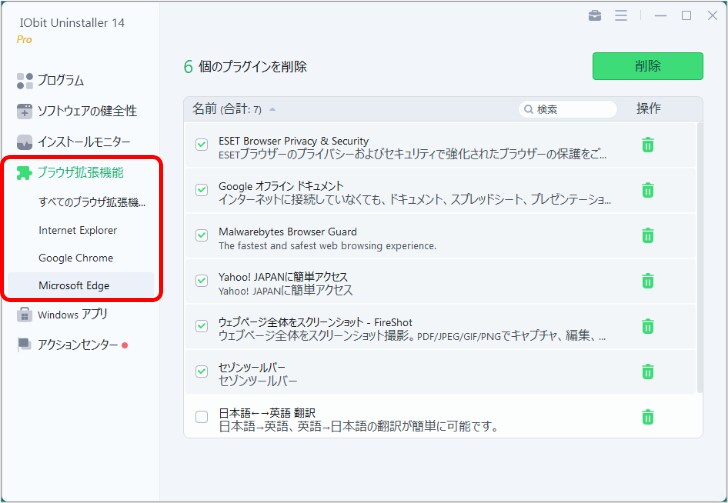Click the 名前 column header
This screenshot has height=503, width=728.
pyautogui.click(x=227, y=109)
